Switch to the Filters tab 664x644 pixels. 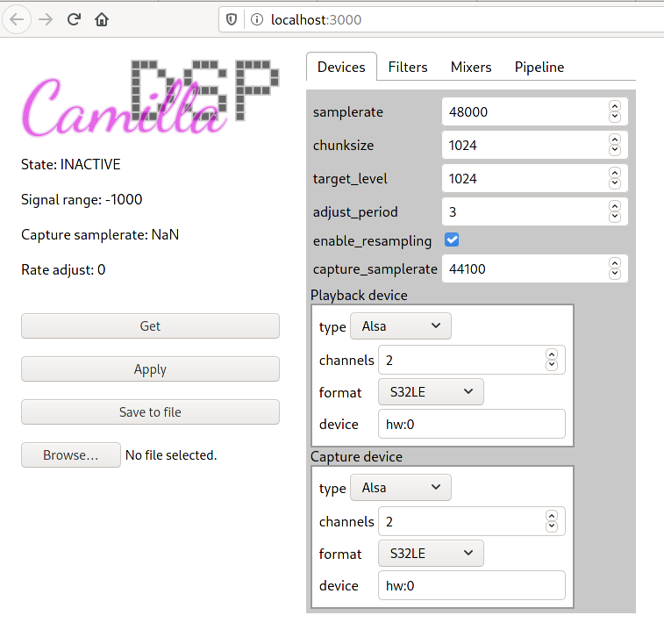[x=408, y=67]
